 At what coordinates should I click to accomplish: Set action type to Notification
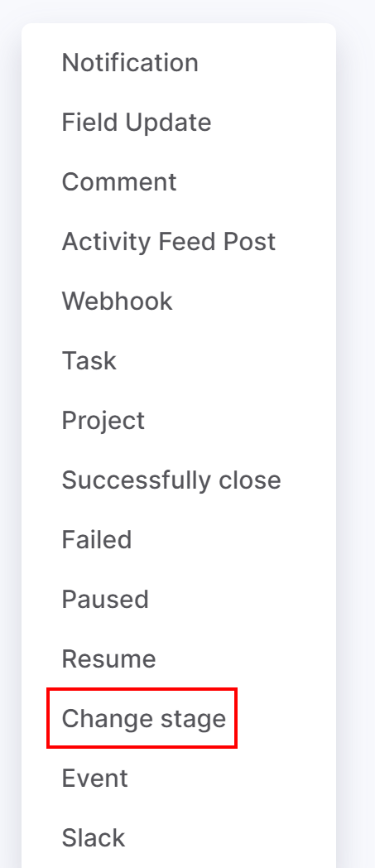coord(130,63)
